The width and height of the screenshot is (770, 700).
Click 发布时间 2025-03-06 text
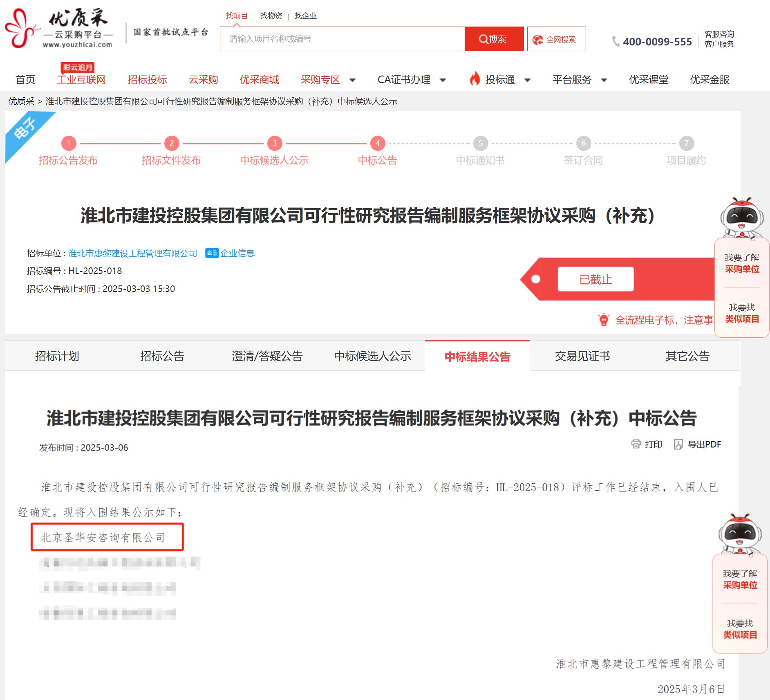click(84, 448)
